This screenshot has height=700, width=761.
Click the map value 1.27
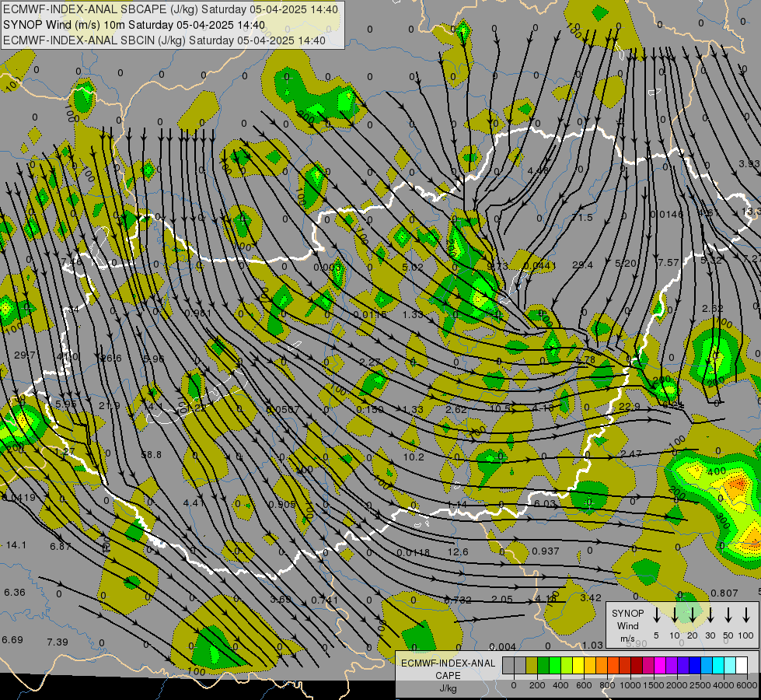[x=65, y=452]
